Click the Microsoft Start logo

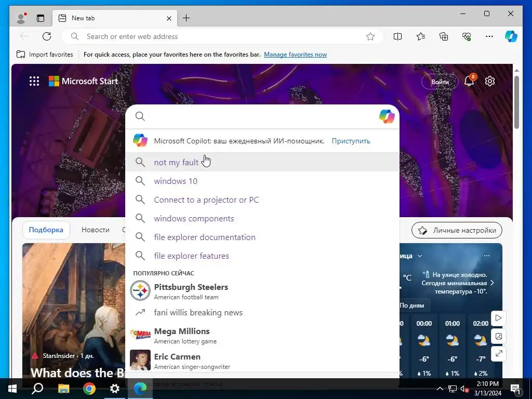click(84, 81)
